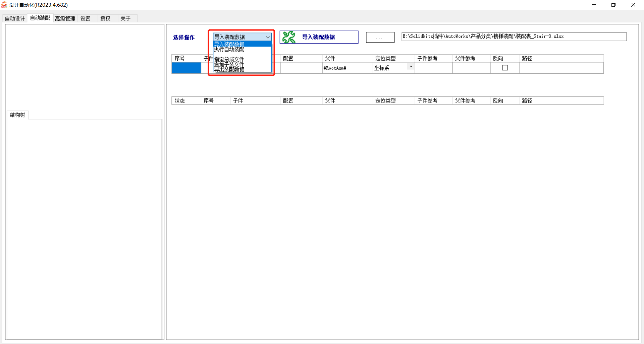The height and width of the screenshot is (344, 644).
Task: Click the highlighted 导入装配数据 dropdown entry
Action: [229, 44]
